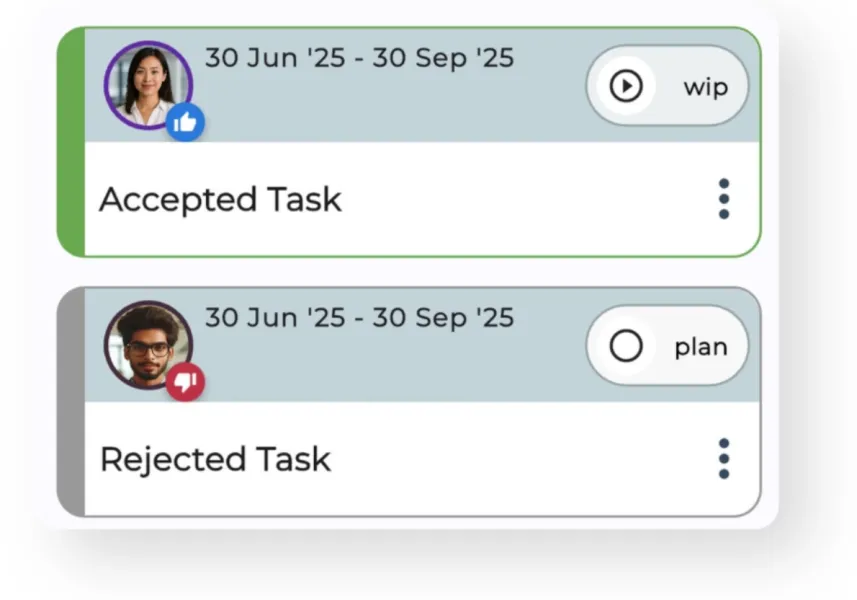Screen dimensions: 857x600
Task: Expand the Rejected Task card options menu
Action: [x=723, y=458]
